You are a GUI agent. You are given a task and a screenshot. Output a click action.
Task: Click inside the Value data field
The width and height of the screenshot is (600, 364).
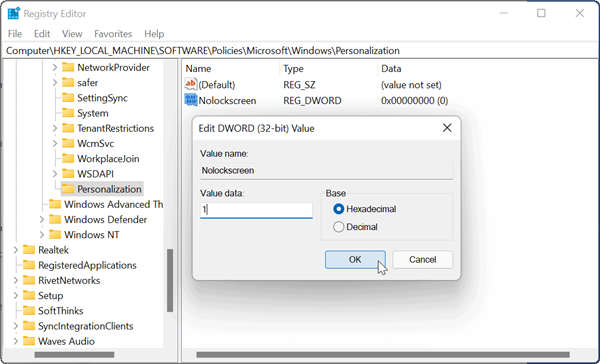(x=256, y=210)
